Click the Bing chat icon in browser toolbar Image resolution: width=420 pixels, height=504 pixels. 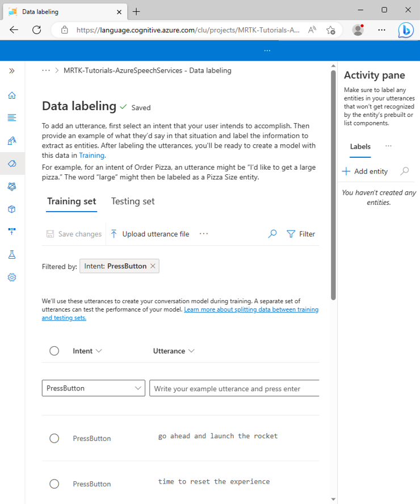point(405,30)
